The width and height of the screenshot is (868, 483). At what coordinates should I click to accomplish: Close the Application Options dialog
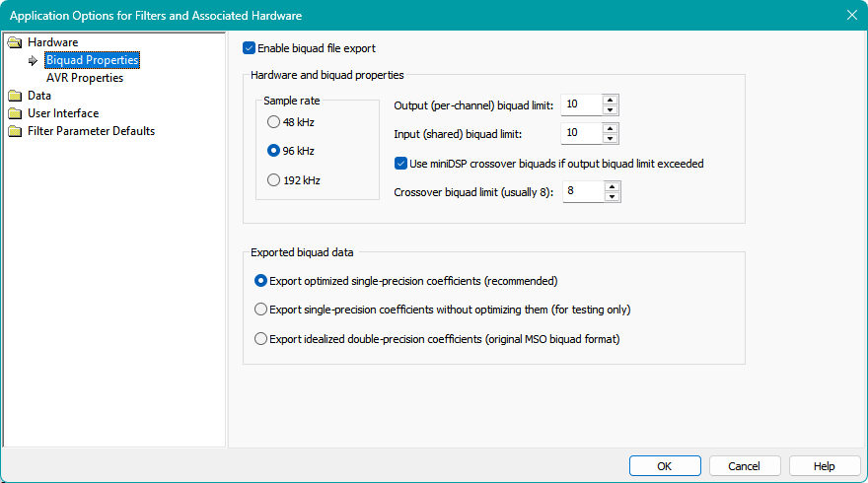pos(852,15)
